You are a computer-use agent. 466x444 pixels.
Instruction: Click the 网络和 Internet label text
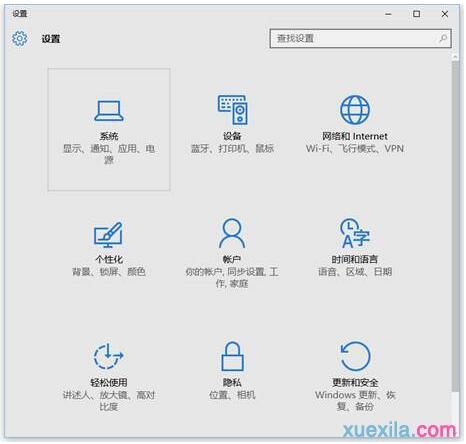[x=355, y=136]
